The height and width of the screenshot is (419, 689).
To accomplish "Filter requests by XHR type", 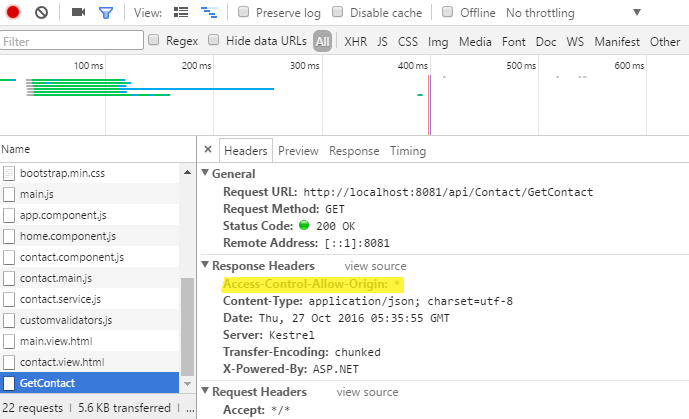I will 355,42.
